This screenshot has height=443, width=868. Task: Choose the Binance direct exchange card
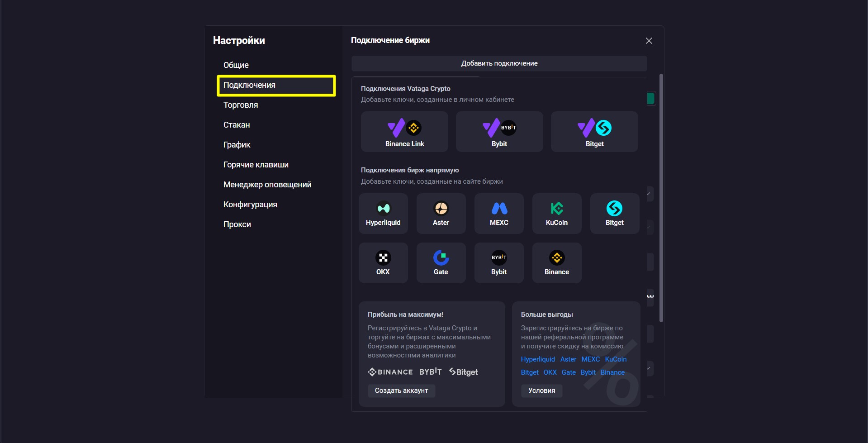(x=557, y=263)
